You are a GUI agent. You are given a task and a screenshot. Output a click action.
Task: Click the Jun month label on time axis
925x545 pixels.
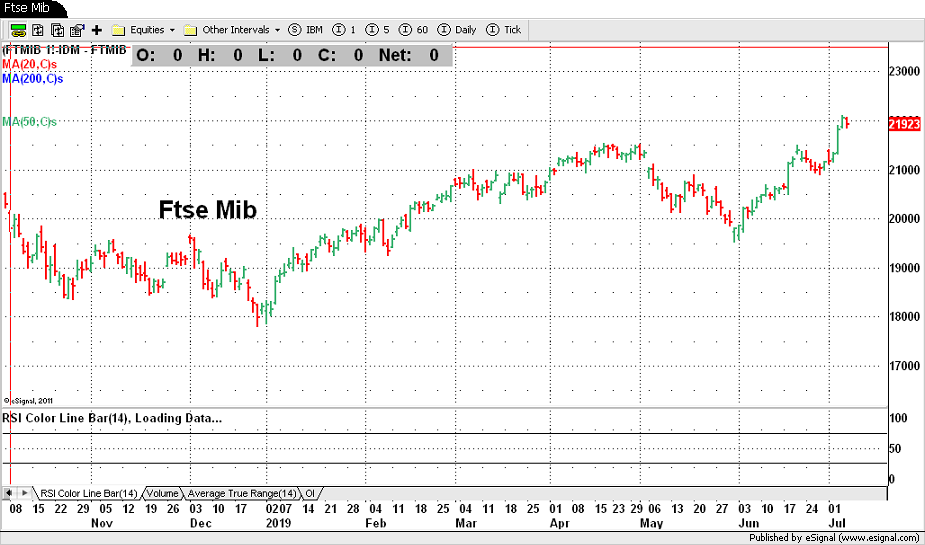(748, 523)
